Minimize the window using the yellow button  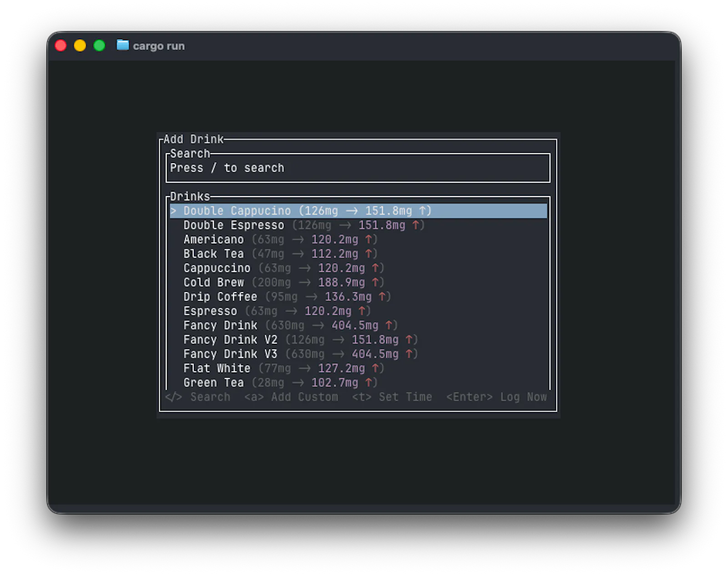80,46
